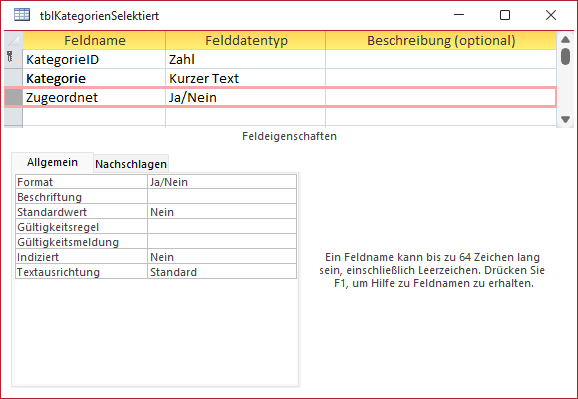Viewport: 578px width, 399px height.
Task: Select the row selector of the Zugeordnet field
Action: (x=14, y=97)
